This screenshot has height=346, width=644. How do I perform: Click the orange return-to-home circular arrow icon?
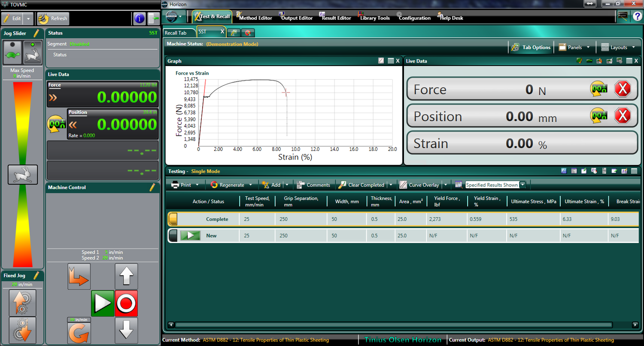[x=79, y=333]
